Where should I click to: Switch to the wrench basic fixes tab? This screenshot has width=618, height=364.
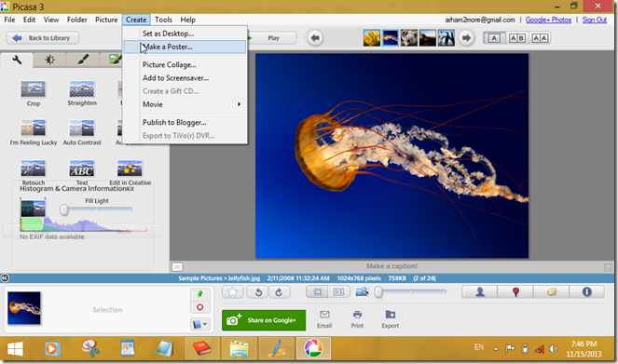[x=17, y=60]
